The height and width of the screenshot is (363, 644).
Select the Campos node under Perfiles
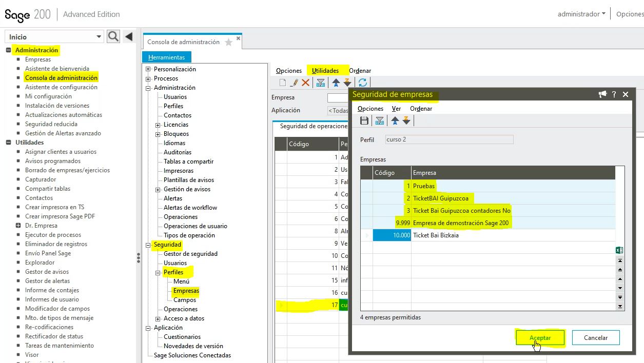(x=185, y=300)
